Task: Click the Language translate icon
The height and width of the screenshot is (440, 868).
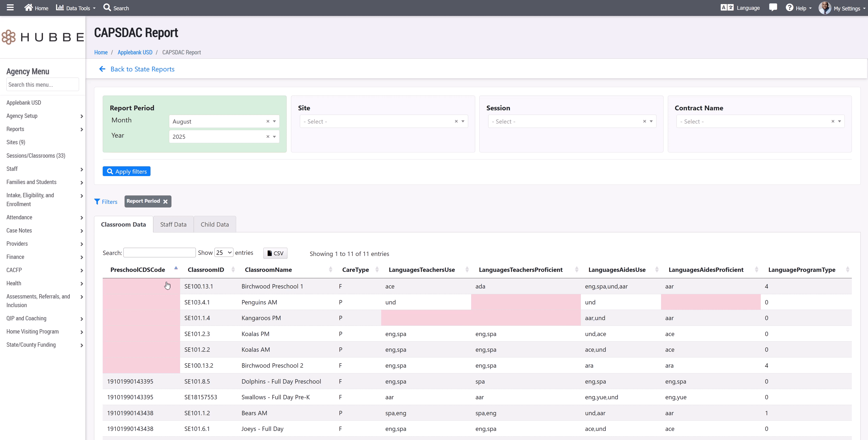Action: (727, 8)
